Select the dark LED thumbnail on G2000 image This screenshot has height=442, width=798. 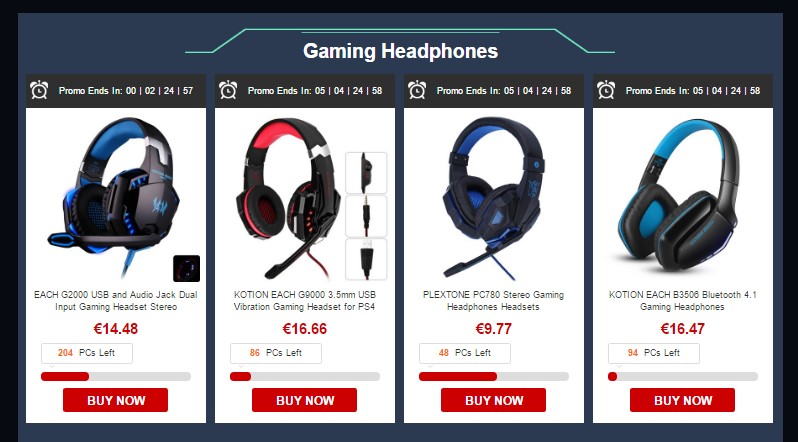point(186,268)
